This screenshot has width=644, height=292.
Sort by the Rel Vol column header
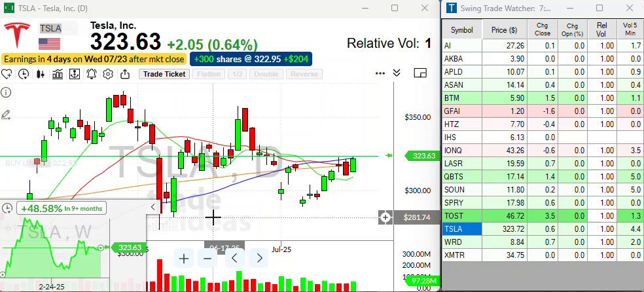(601, 30)
